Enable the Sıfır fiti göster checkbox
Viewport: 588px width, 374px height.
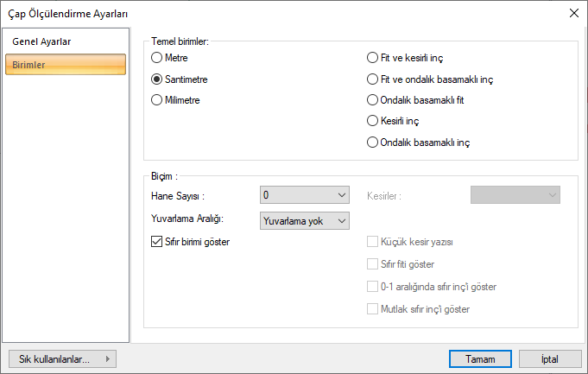point(373,264)
